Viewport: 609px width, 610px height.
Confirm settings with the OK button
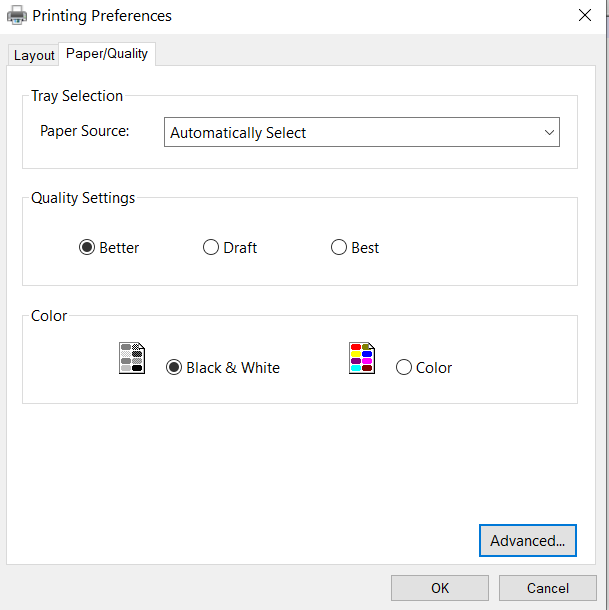click(x=440, y=588)
